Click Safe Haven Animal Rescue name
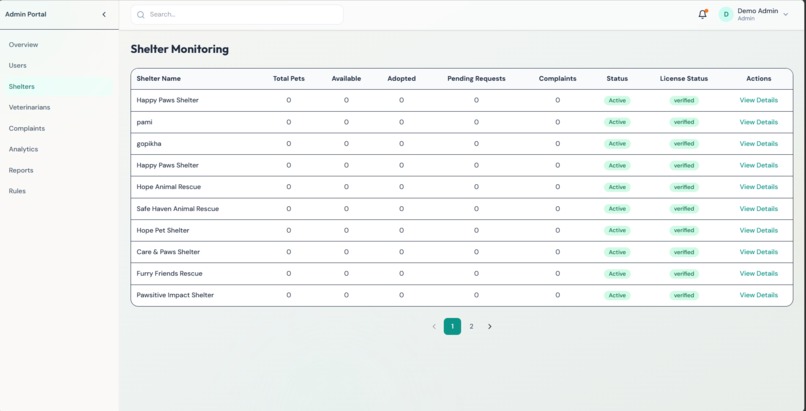Screen dimensions: 806x411 [178, 209]
